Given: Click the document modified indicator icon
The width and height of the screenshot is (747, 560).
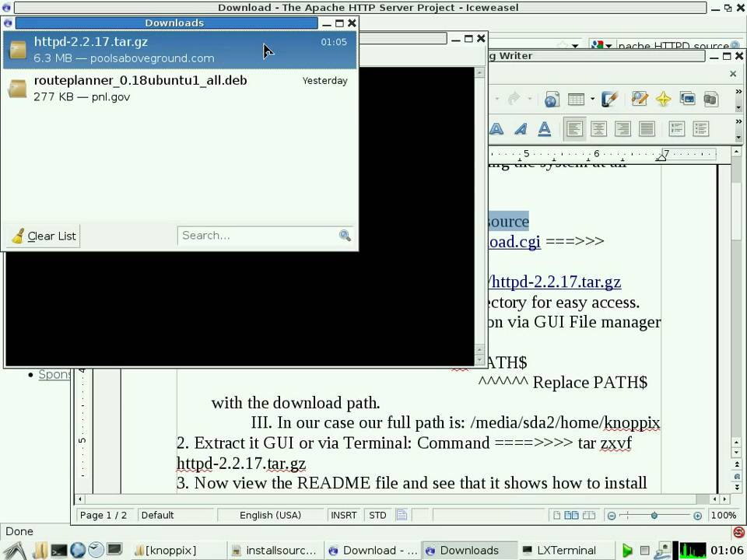Looking at the screenshot, I should 402,515.
